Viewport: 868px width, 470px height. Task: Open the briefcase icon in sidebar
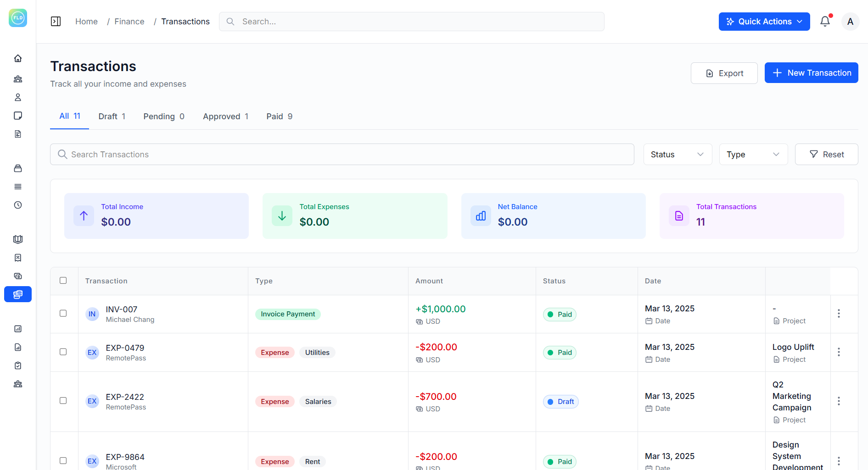click(x=18, y=168)
